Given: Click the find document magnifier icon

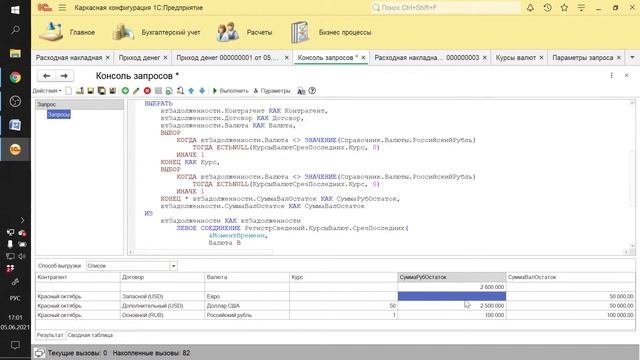Looking at the screenshot, I should [180, 91].
